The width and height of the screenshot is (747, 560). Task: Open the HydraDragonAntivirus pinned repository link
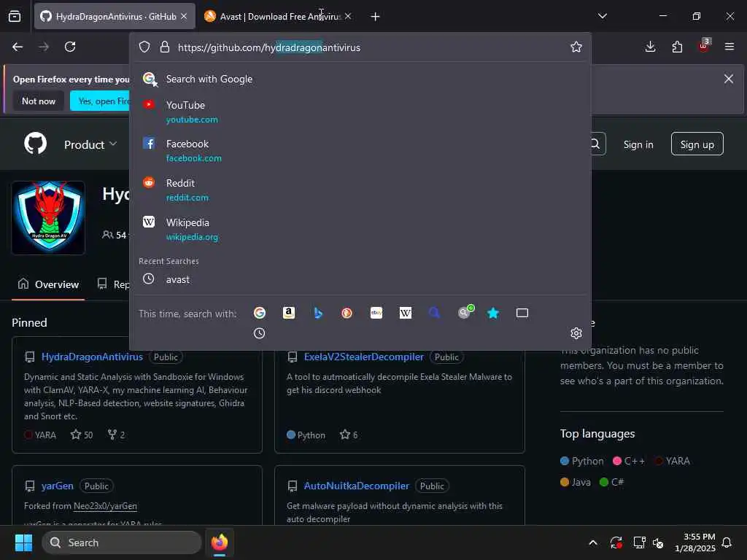pyautogui.click(x=92, y=357)
